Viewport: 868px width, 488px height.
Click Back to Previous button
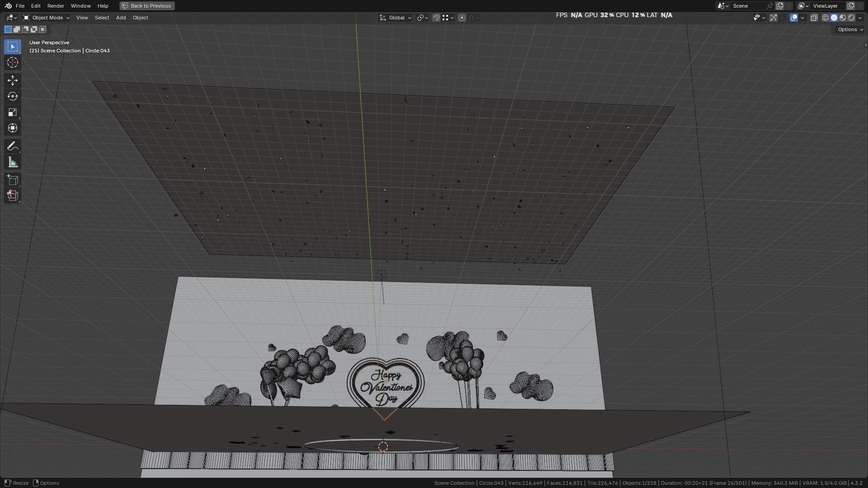[147, 6]
